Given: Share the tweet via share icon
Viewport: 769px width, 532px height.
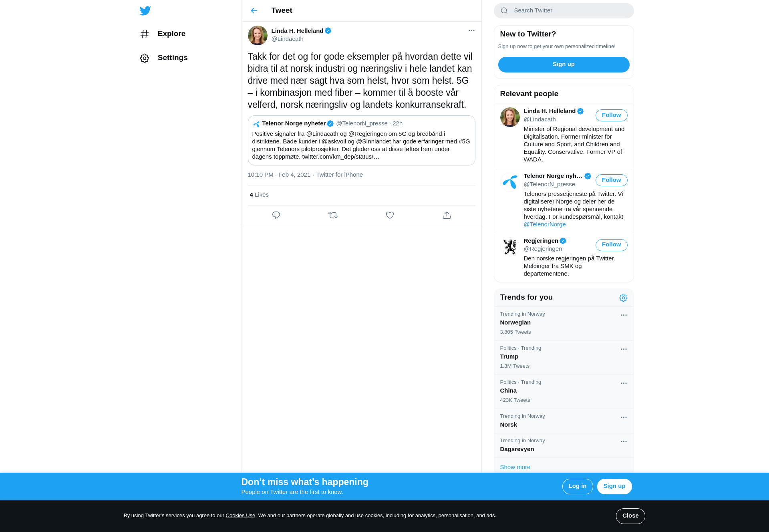Looking at the screenshot, I should tap(447, 215).
